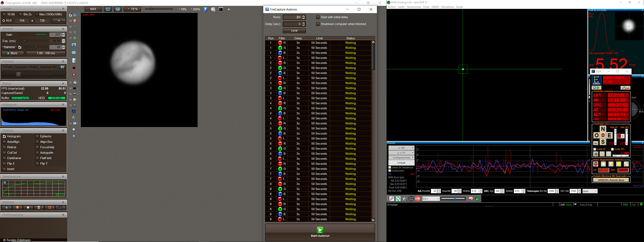Open the console terminal icon in FireCapture toolbar
Image resolution: width=644 pixels, height=242 pixels.
coord(221,9)
